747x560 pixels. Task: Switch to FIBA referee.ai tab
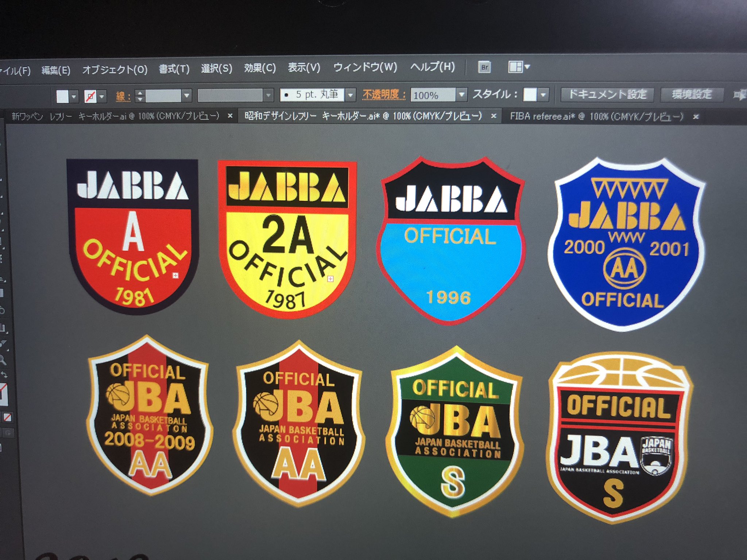point(596,117)
